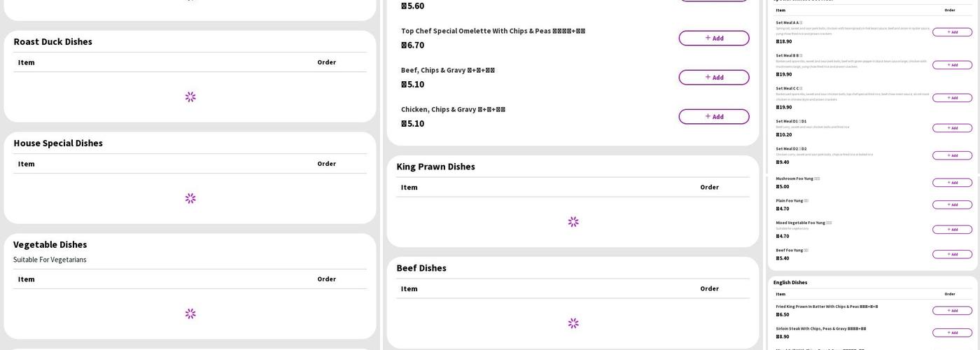980x350 pixels.
Task: Add Fried King Prawn in Batter to order
Action: click(952, 311)
